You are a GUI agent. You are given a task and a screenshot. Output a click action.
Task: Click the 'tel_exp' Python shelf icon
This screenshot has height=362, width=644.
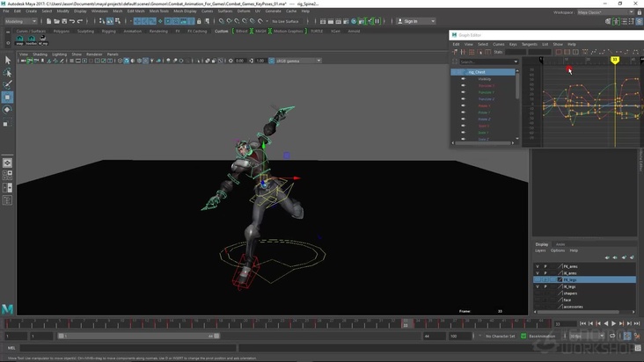(43, 40)
